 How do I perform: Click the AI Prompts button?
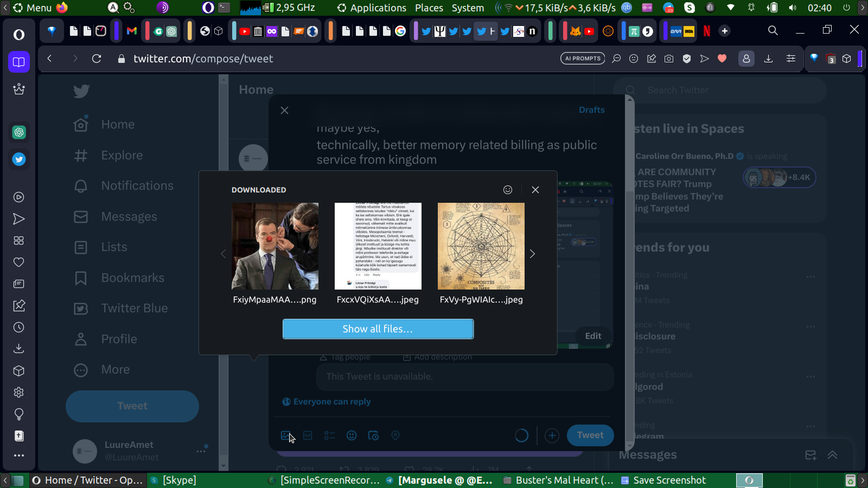[583, 59]
